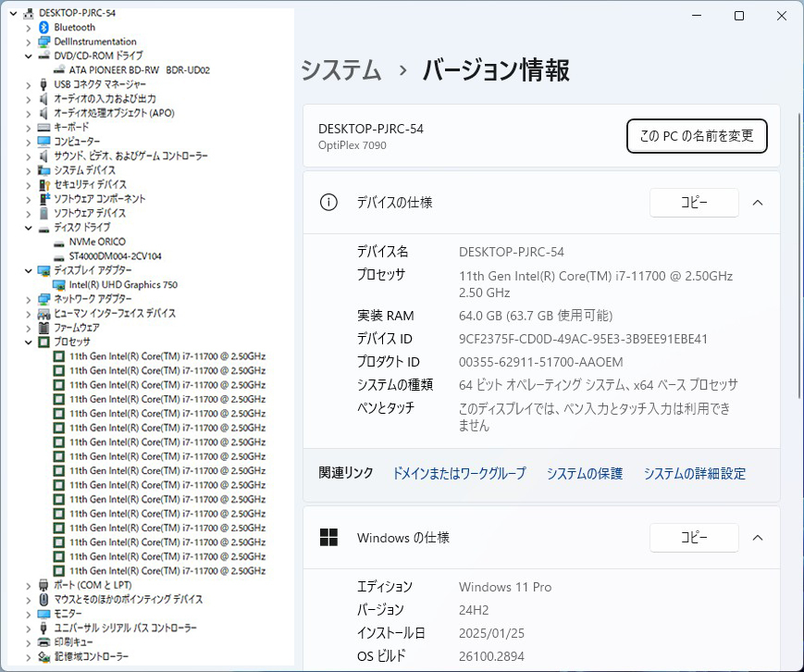804x672 pixels.
Task: Collapse the ディスク ドライブ category
Action: coord(28,228)
